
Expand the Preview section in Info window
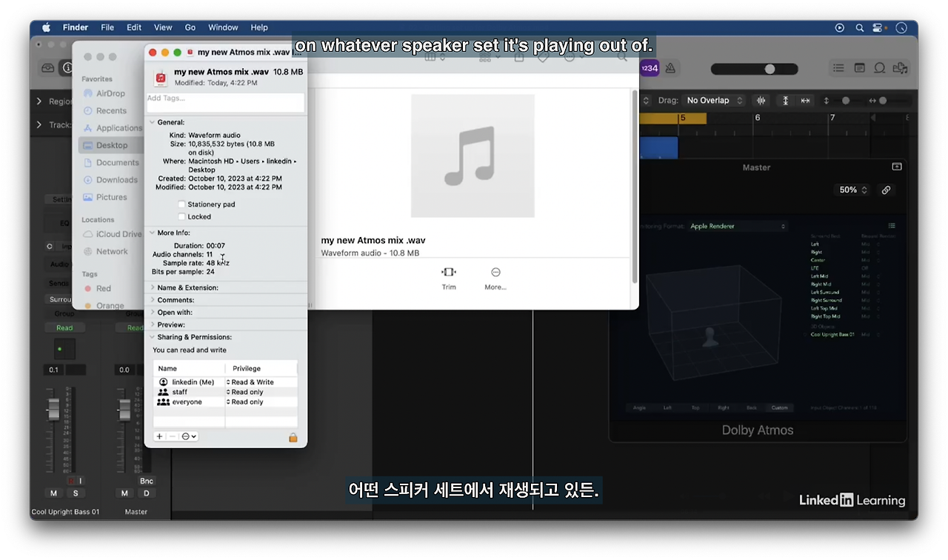[x=153, y=324]
